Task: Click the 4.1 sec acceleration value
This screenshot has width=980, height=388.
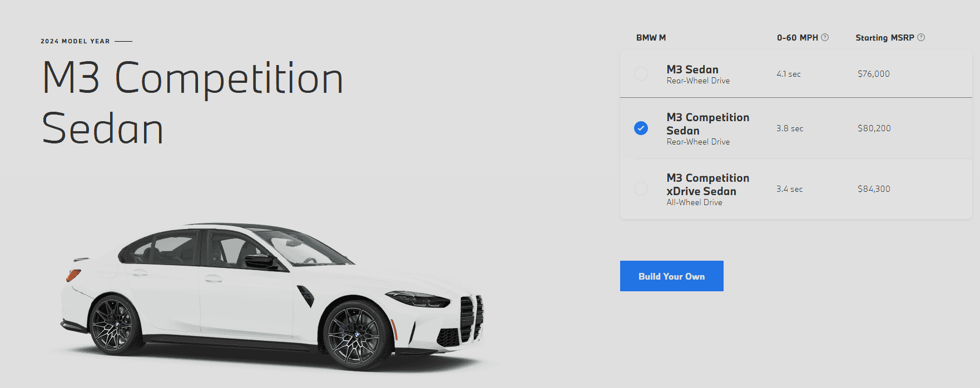Action: 789,74
